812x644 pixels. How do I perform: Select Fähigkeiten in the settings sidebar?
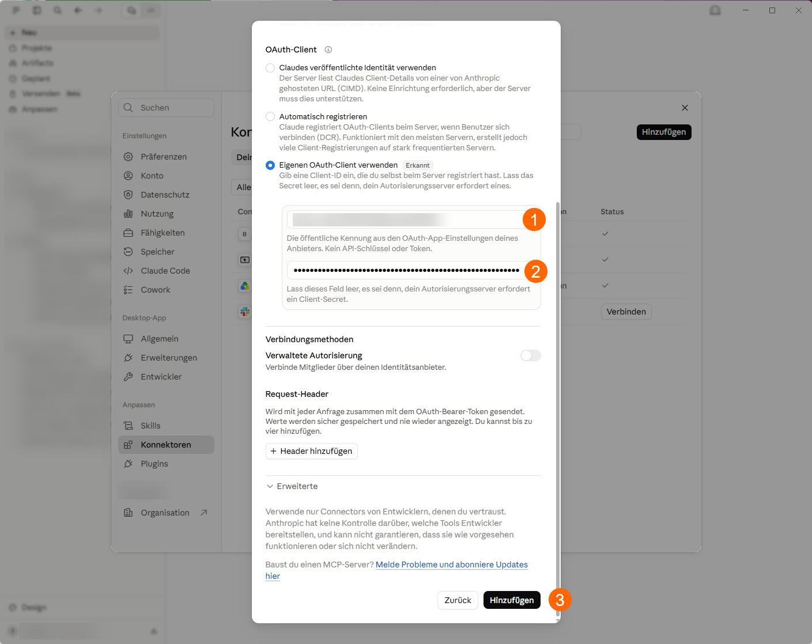166,233
